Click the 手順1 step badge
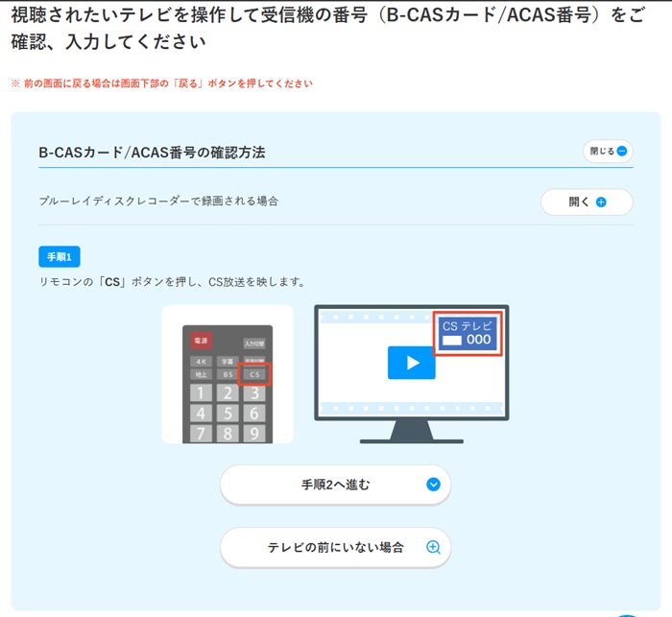 pos(60,256)
